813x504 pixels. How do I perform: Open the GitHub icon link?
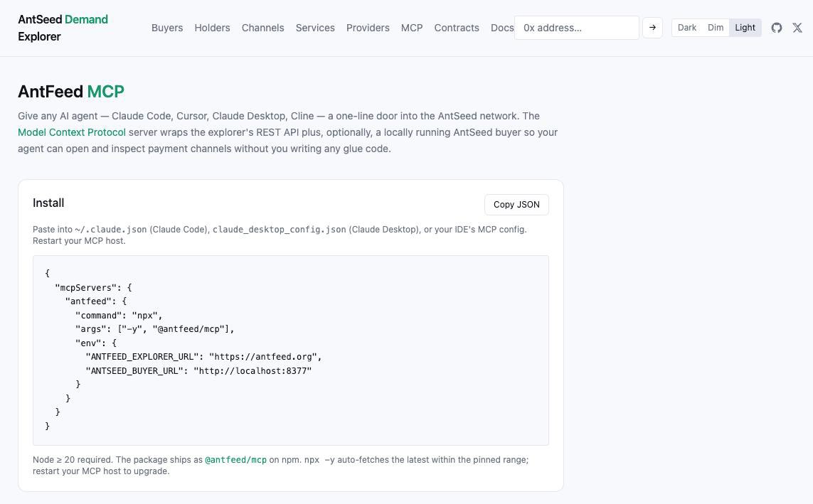776,28
